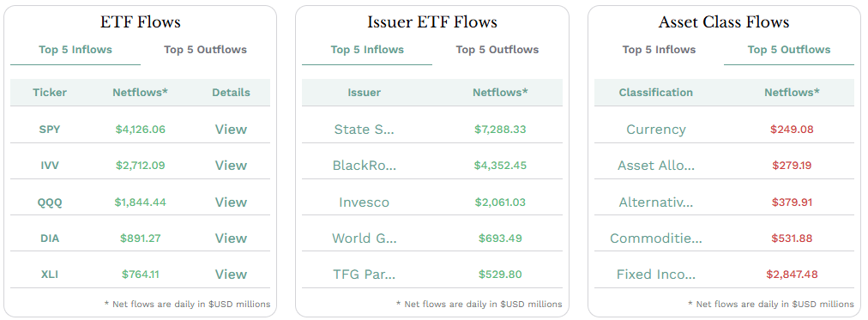Select the Fixed Income classification link
This screenshot has width=868, height=320.
coord(656,274)
